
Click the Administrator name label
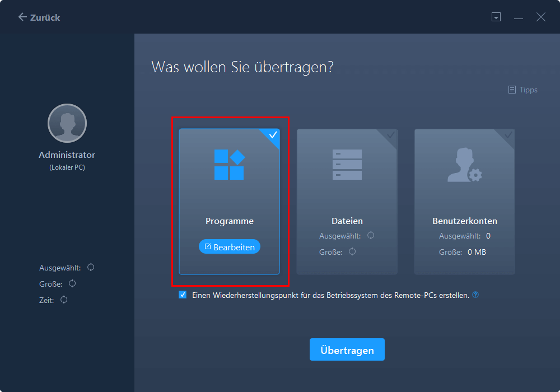(x=67, y=155)
